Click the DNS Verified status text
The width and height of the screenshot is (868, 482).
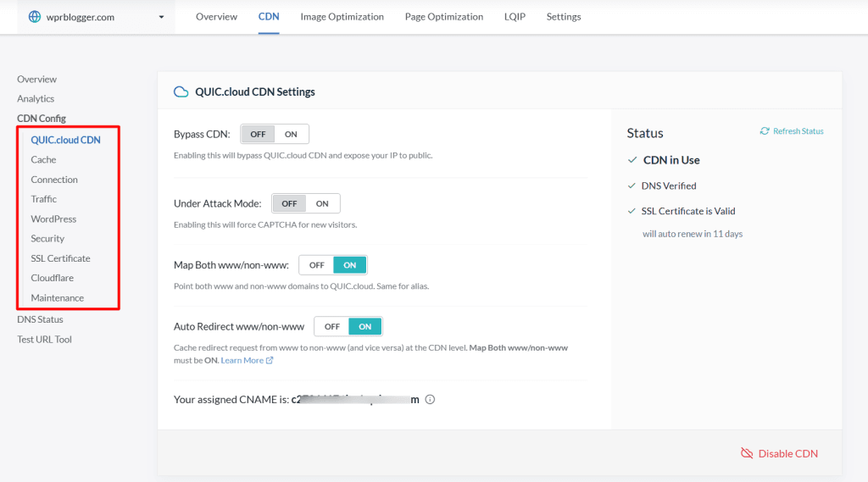(669, 186)
